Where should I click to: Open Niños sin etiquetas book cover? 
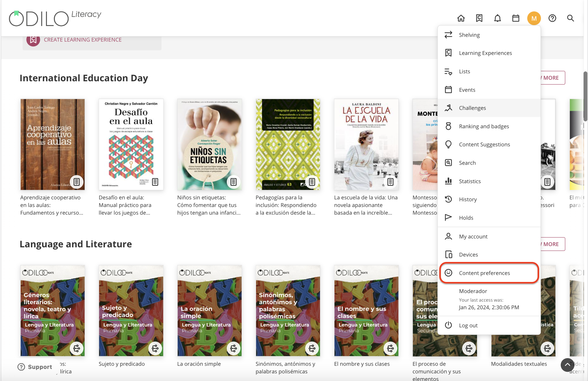pyautogui.click(x=210, y=144)
